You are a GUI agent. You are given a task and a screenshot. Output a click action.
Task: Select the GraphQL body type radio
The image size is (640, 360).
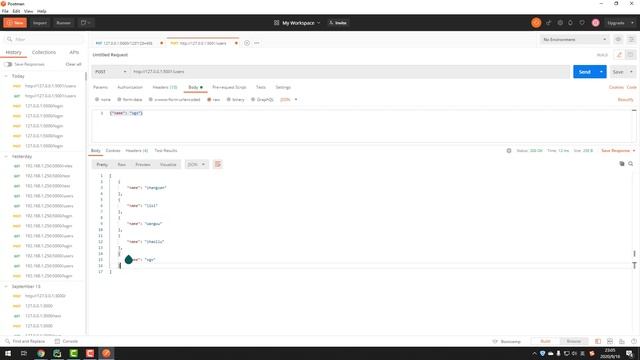point(253,100)
